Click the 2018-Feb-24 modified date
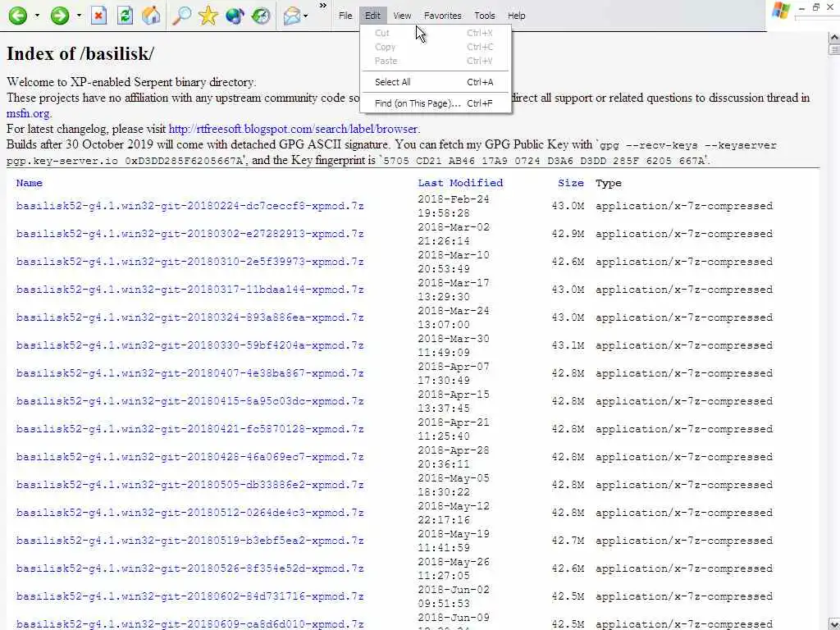Screen dimensions: 840x630 click(x=454, y=199)
